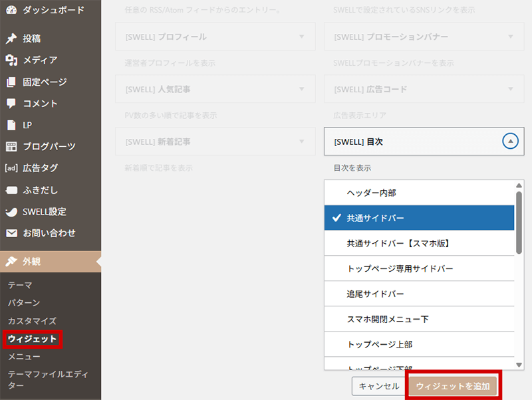
Task: Expand the [SWELL] 広告コード widget
Action: tap(510, 89)
